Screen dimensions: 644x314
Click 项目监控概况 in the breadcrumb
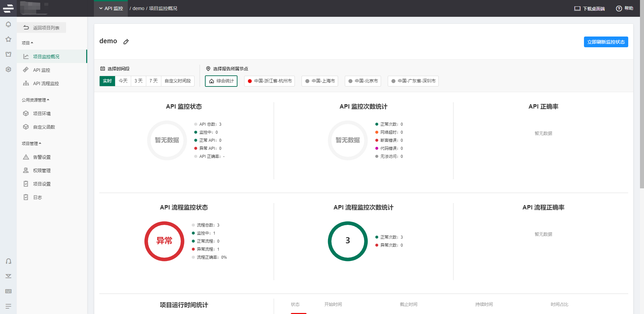tap(163, 8)
